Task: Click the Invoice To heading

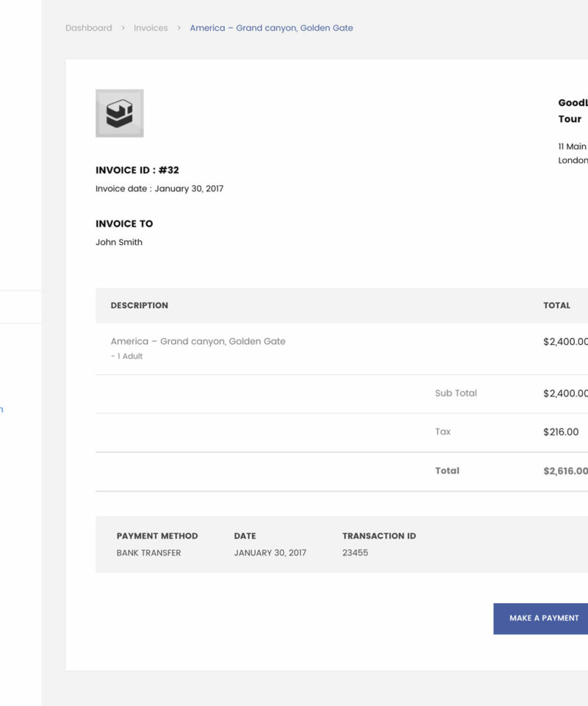Action: tap(124, 224)
